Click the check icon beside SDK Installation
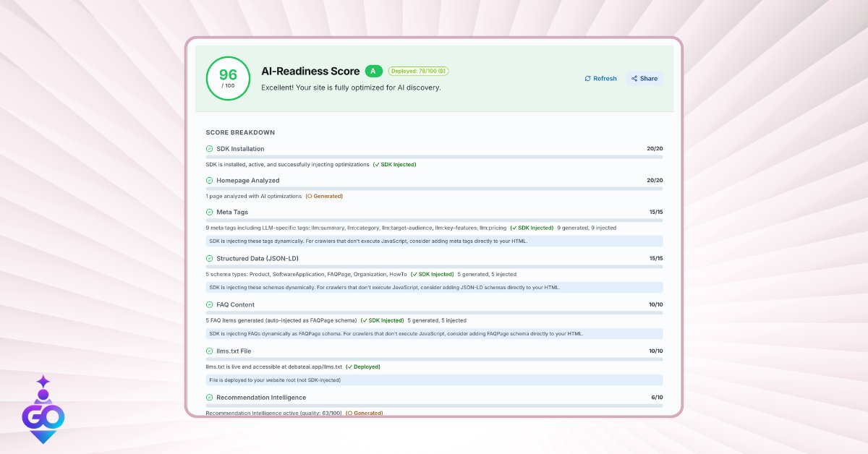The width and height of the screenshot is (868, 454). [209, 149]
